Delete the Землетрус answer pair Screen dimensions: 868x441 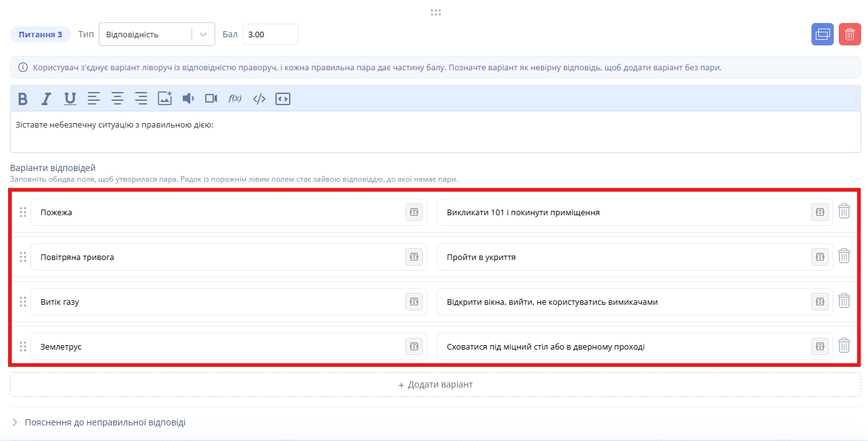pyautogui.click(x=844, y=346)
